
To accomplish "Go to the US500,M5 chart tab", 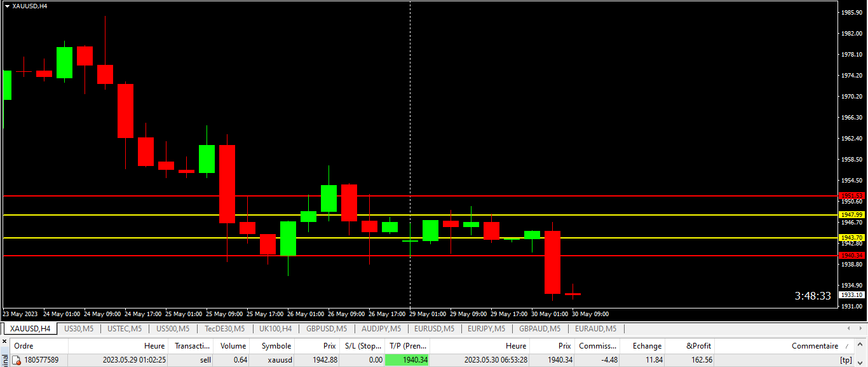I will coord(173,329).
